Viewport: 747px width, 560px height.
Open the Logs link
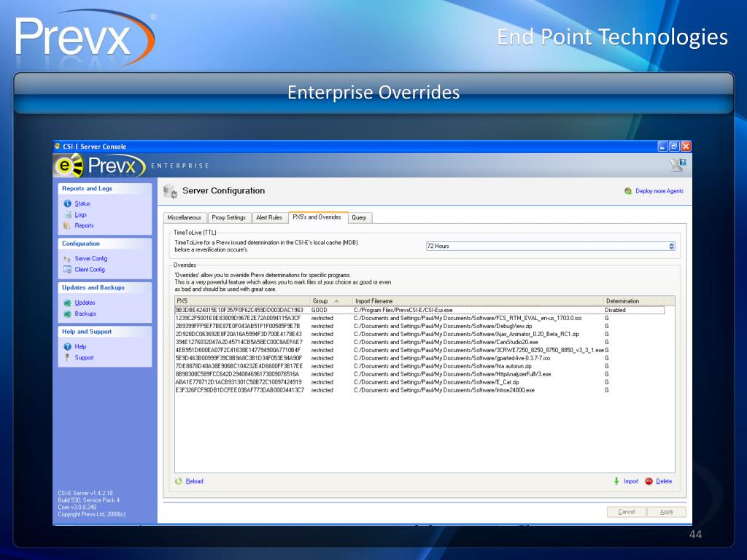[x=80, y=215]
